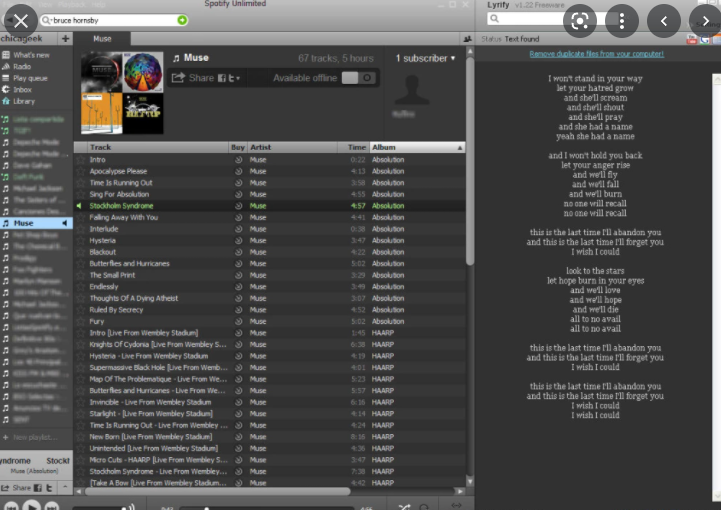
Task: Click the subscriber avatar silhouette
Action: (x=412, y=90)
